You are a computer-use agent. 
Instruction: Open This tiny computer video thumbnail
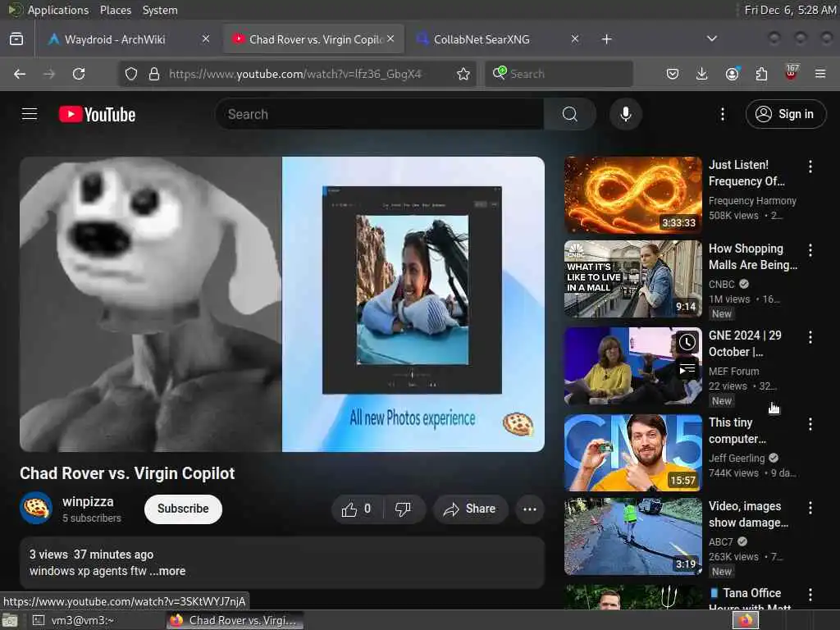point(632,453)
